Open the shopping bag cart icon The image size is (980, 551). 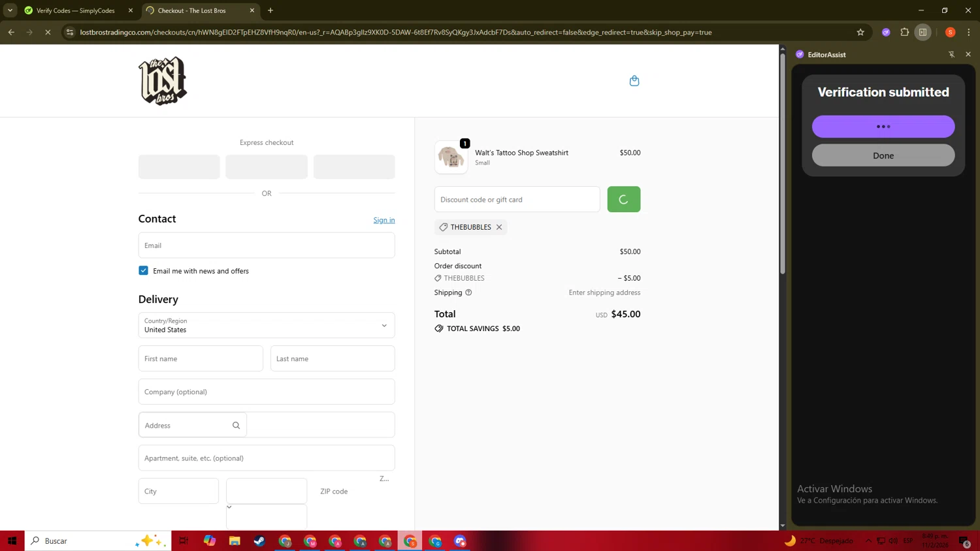[634, 81]
